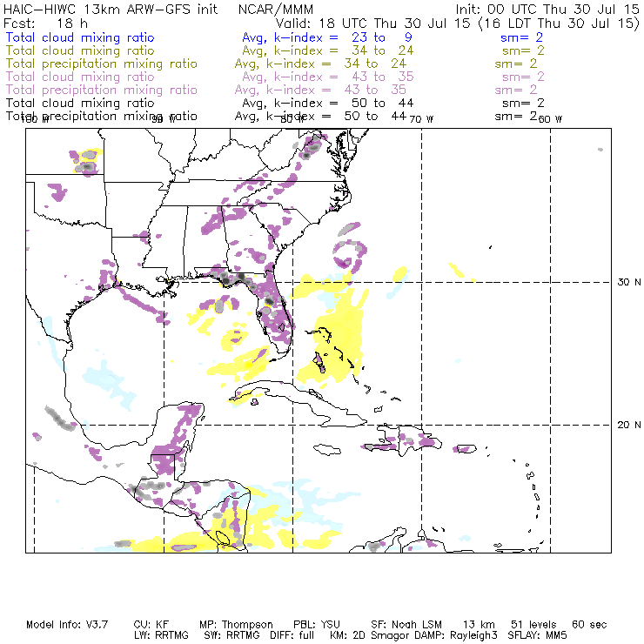Viewport: 644px width, 644px height.
Task: Click the 'SFLAY: MM5' model setting
Action: (537, 635)
